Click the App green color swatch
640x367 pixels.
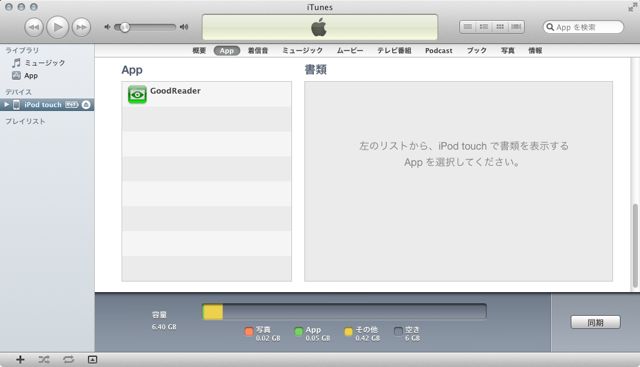(299, 331)
